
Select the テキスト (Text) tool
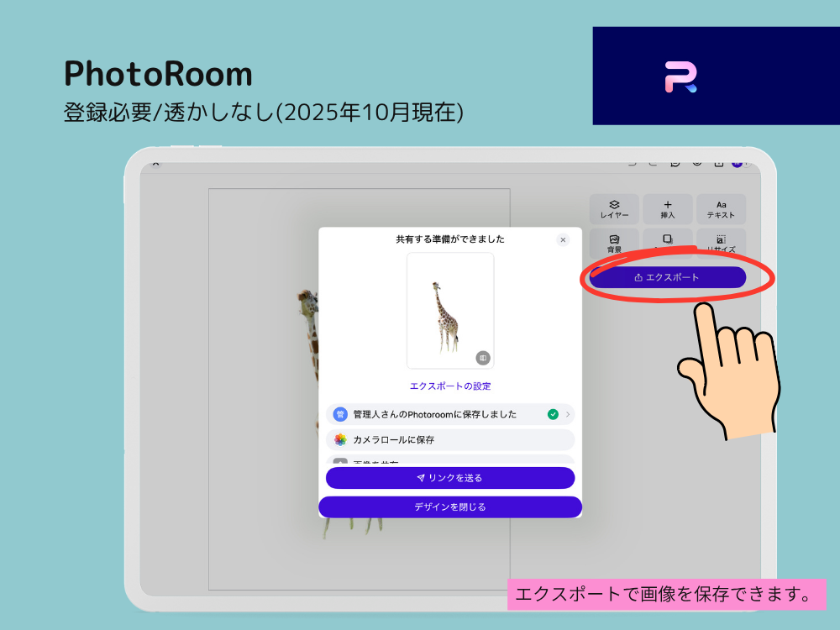click(x=721, y=209)
